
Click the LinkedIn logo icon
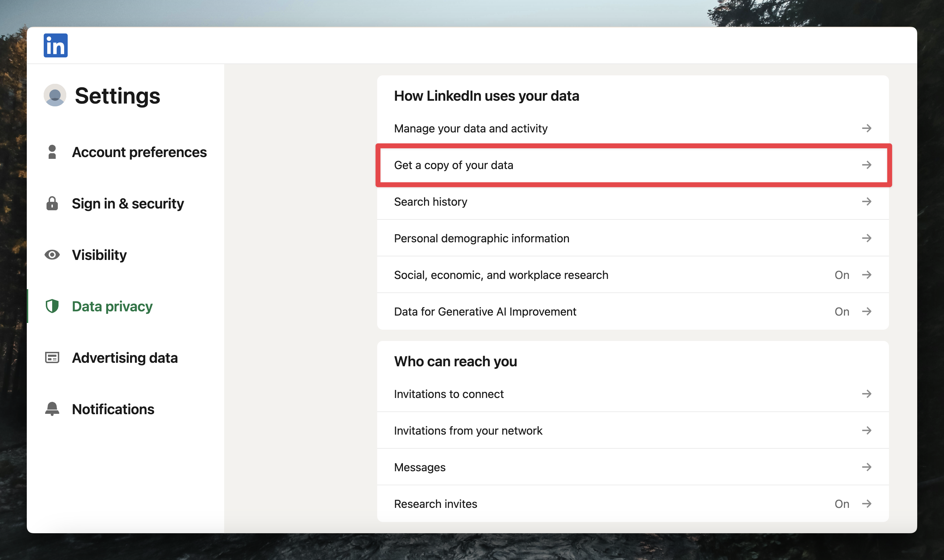(x=55, y=45)
